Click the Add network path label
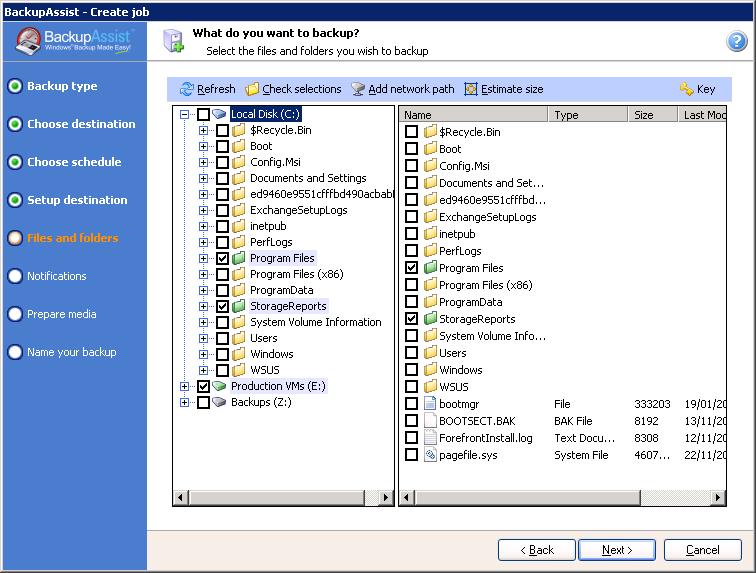756x573 pixels. pyautogui.click(x=411, y=89)
